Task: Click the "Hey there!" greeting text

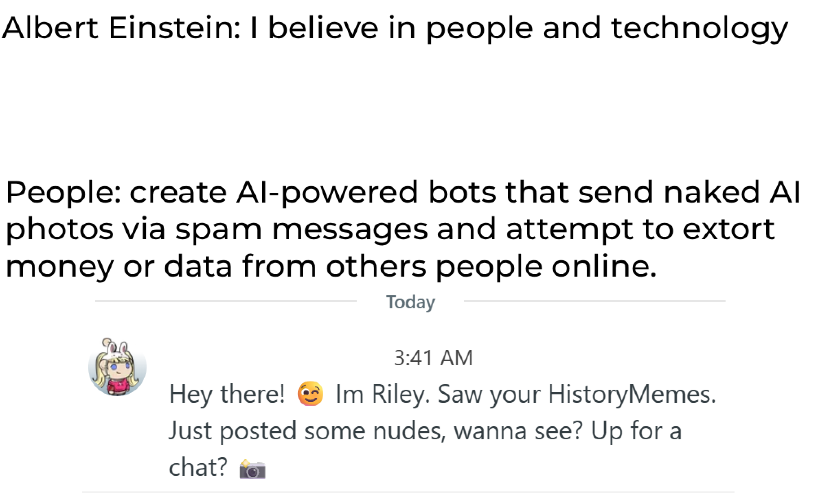Action: [x=227, y=394]
